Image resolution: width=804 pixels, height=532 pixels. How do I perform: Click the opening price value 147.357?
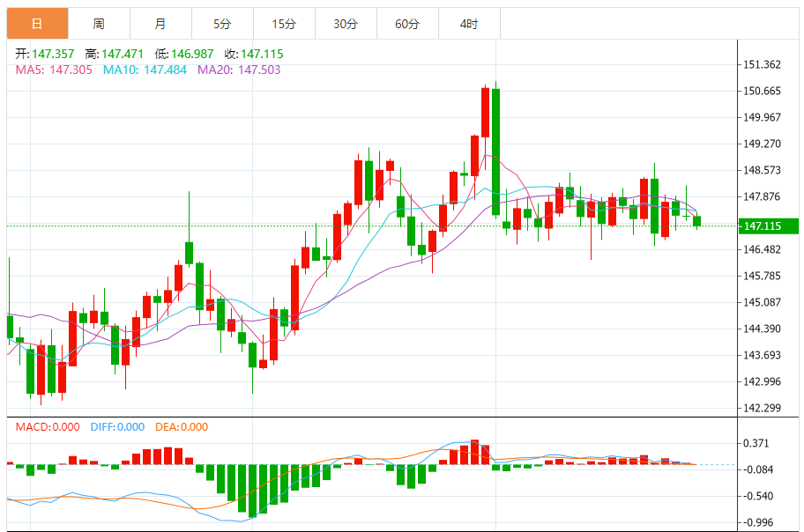[53, 54]
